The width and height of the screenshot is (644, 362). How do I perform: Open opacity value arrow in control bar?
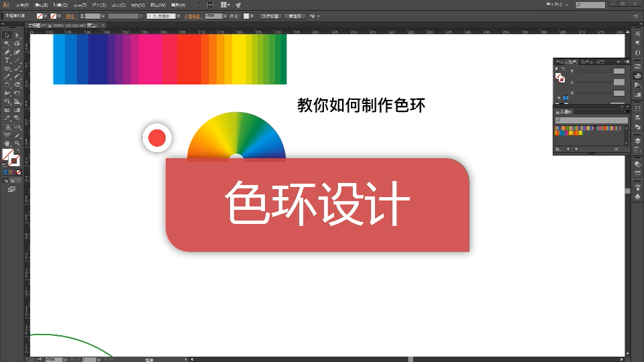coord(225,16)
